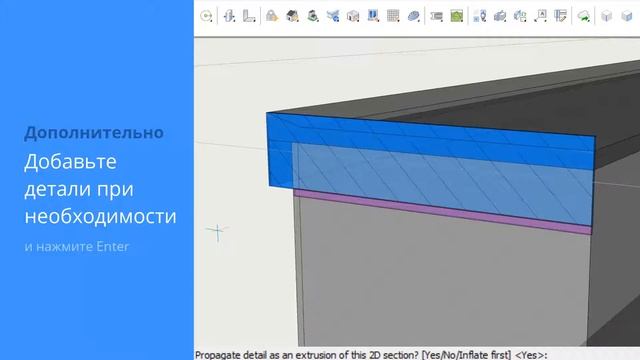Click the sheet list with pencil icon
Screen dimensions: 640x360
[561, 16]
